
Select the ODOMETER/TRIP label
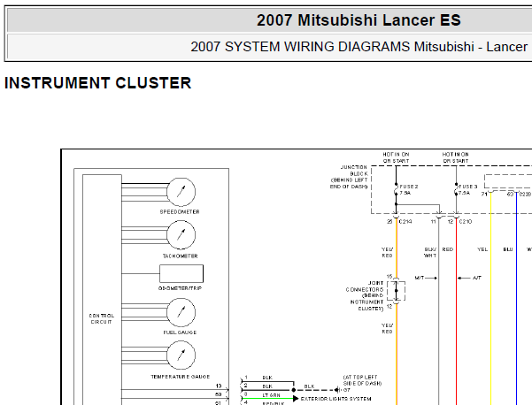coord(180,288)
